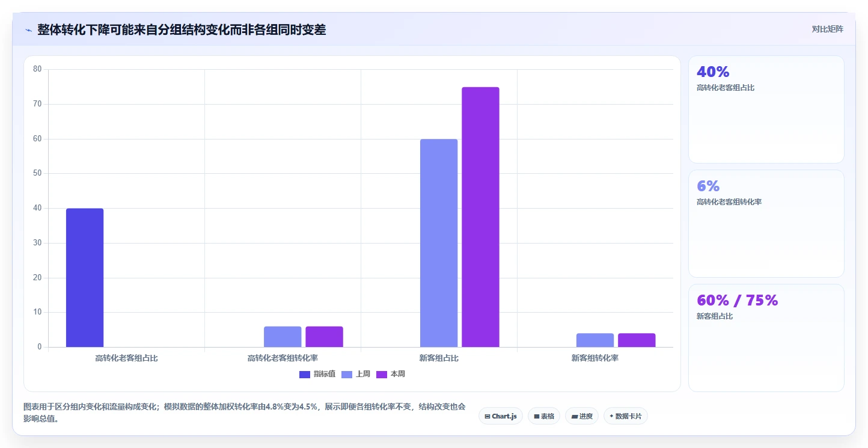This screenshot has height=448, width=868.
Task: Click the 新客组转化率 本周 bar
Action: tap(637, 340)
